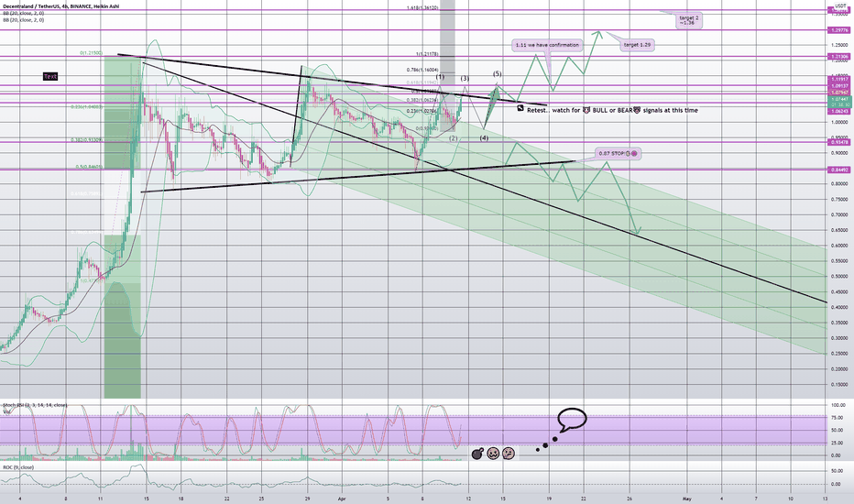
Task: Click the 0.20000 price scale value
Action: coord(839,369)
